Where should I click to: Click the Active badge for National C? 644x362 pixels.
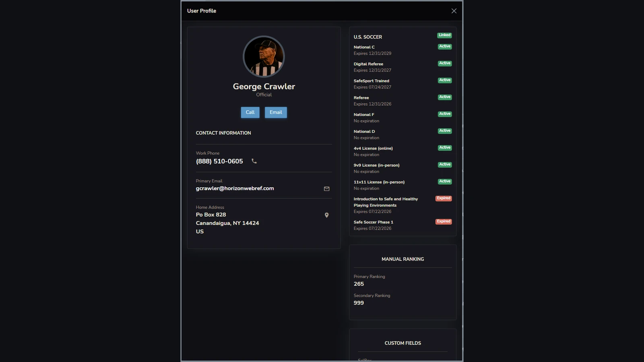tap(445, 47)
